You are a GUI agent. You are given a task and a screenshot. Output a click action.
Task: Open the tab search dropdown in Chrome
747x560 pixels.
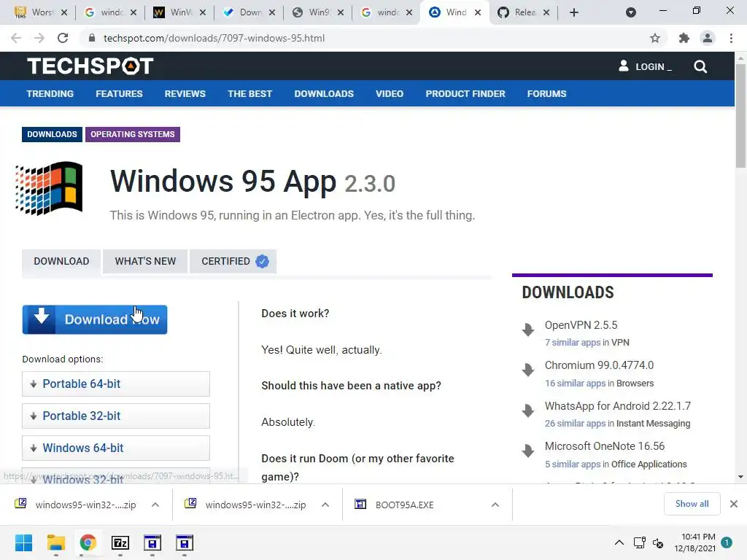(631, 12)
